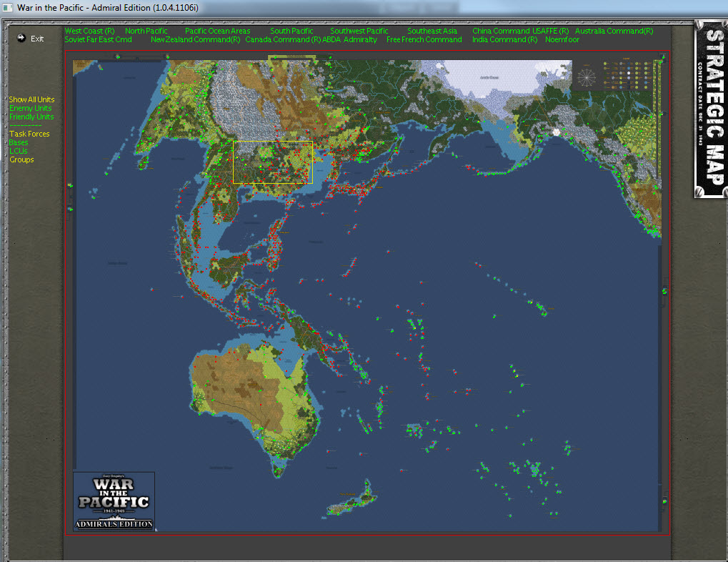Click the yellow viewport rectangle over China
728x562 pixels.
point(273,162)
